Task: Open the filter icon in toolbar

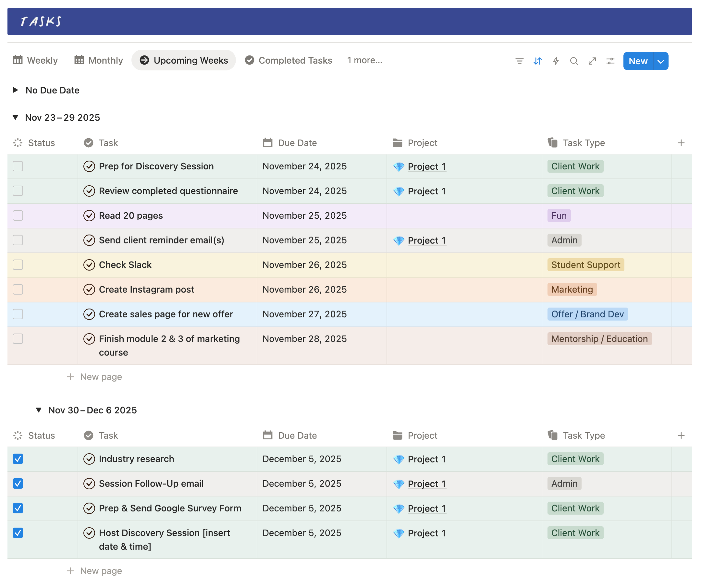Action: 519,61
